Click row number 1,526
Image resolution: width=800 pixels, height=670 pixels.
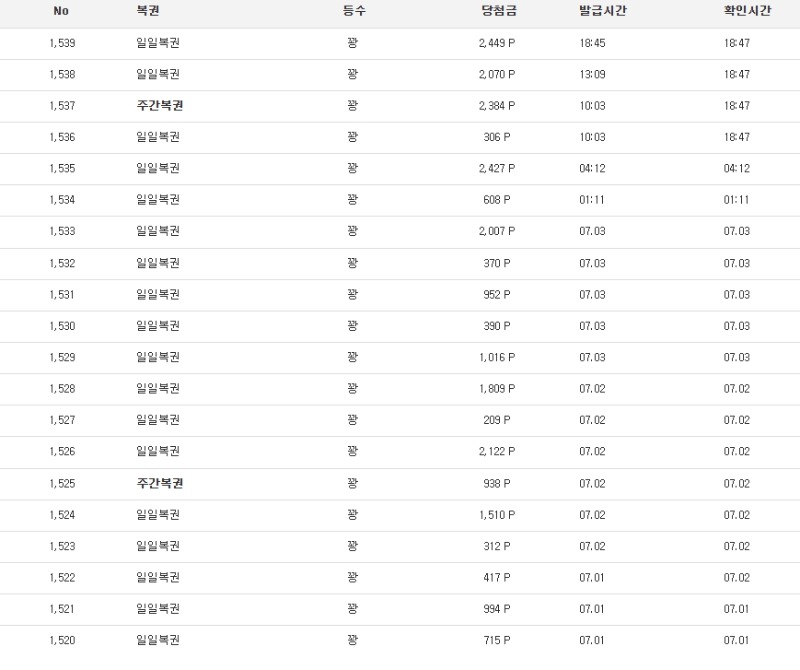[x=61, y=452]
